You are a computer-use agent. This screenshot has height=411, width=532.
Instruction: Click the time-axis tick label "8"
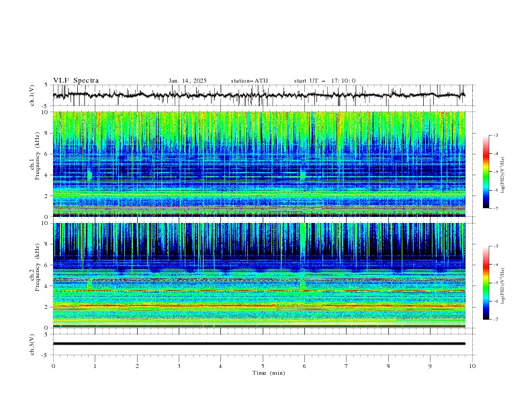click(388, 366)
